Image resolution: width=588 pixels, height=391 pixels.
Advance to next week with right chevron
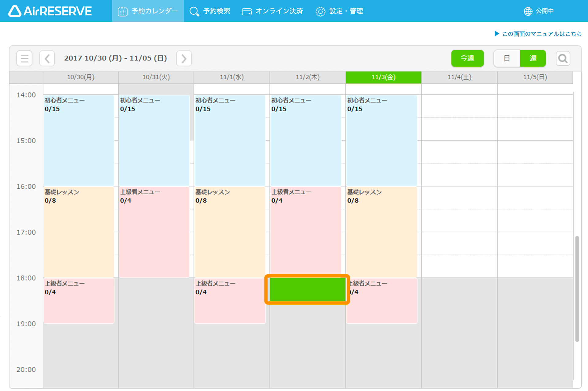184,58
